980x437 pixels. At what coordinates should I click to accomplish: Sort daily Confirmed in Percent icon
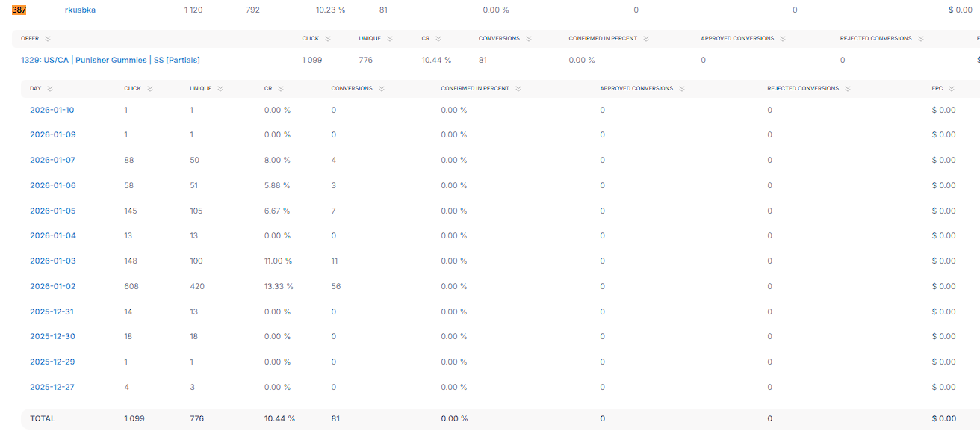tap(518, 89)
